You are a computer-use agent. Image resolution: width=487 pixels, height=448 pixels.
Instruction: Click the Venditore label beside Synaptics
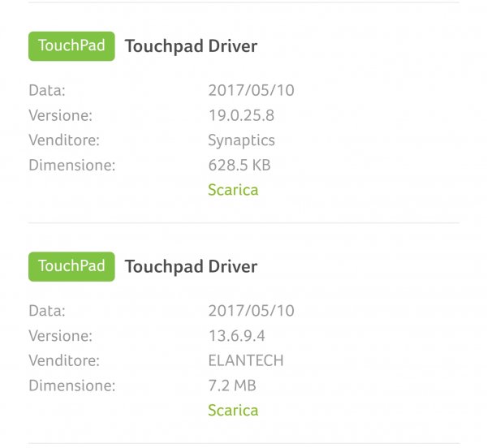[64, 140]
